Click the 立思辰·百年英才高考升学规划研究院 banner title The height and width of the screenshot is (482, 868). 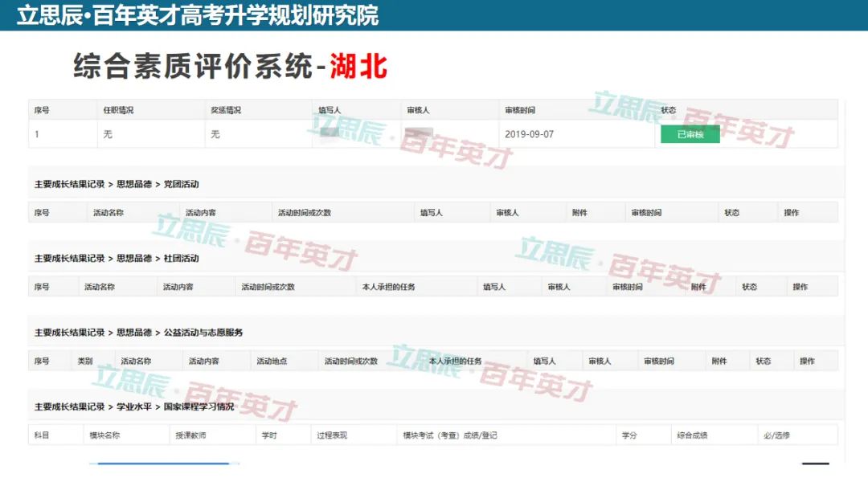[198, 15]
